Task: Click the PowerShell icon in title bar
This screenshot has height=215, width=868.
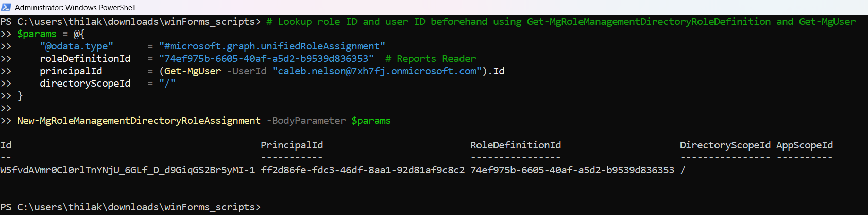Action: coord(6,7)
